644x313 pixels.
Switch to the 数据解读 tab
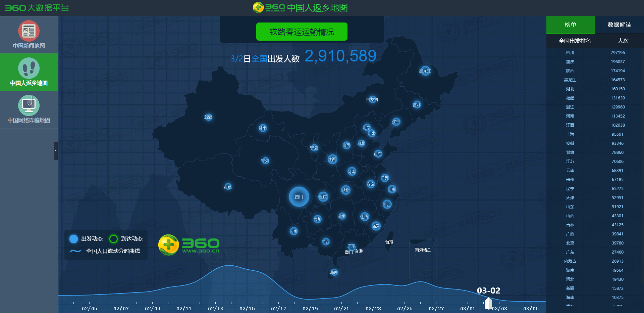(620, 25)
